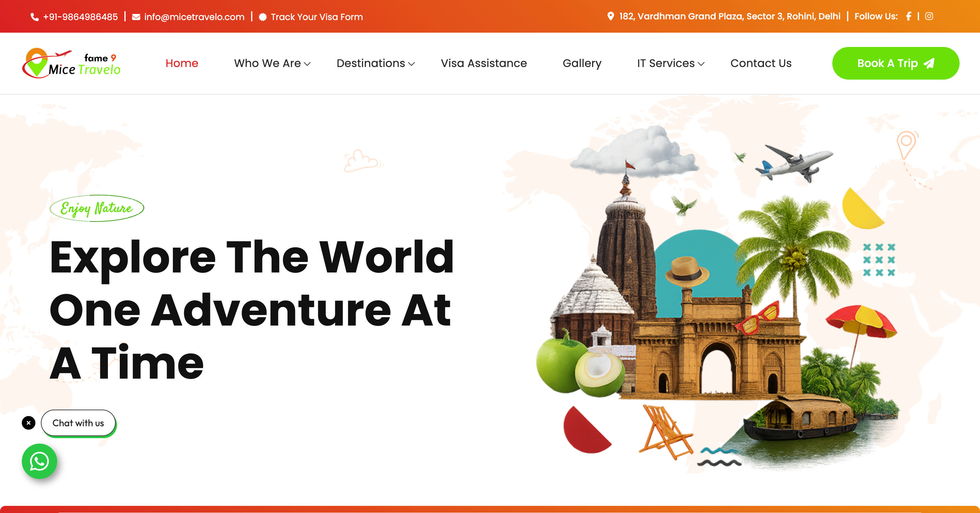Image resolution: width=980 pixels, height=513 pixels.
Task: Open the Instagram icon link
Action: click(x=929, y=16)
